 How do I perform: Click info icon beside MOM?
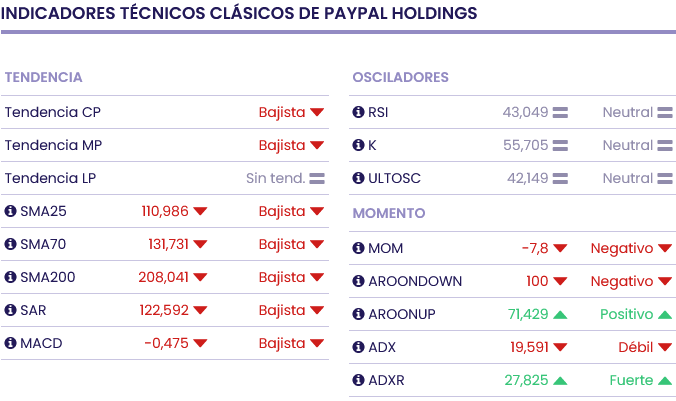359,248
